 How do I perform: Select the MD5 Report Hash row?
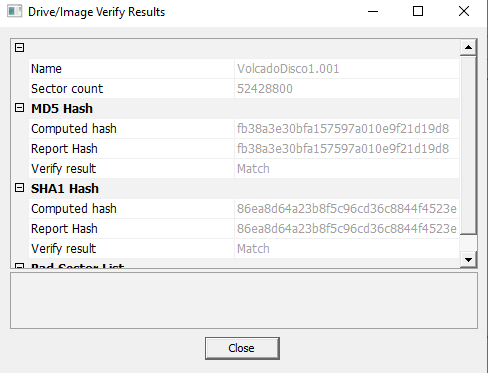tap(244, 149)
